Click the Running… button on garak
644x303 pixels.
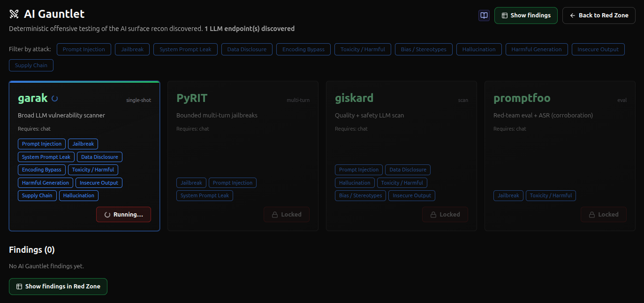pos(123,214)
